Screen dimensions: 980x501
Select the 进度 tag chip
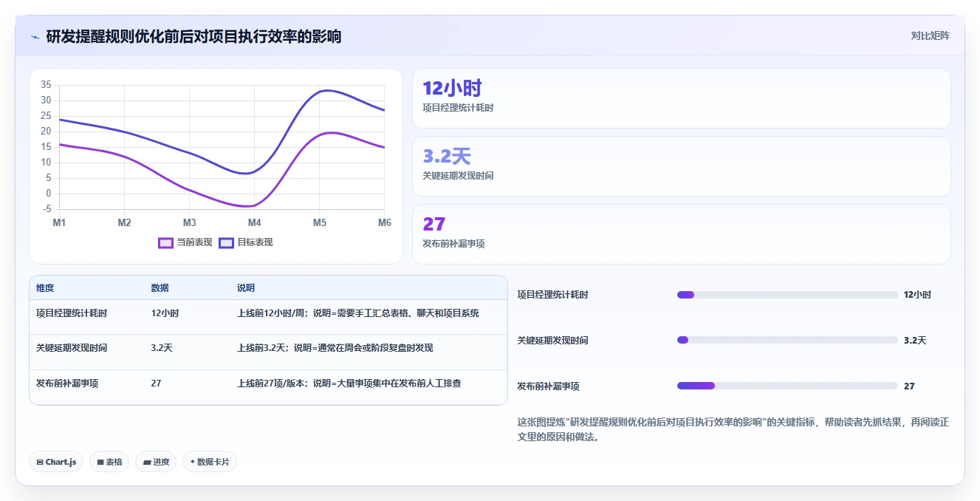[156, 462]
